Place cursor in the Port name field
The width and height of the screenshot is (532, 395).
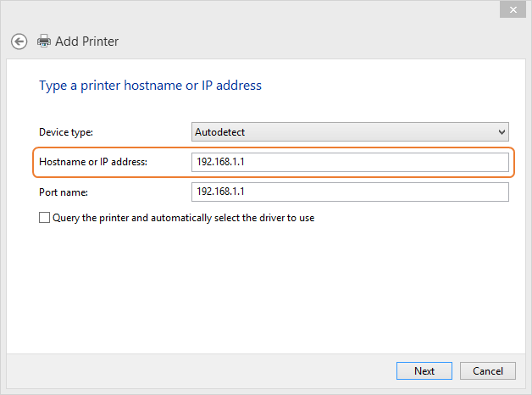pos(350,192)
